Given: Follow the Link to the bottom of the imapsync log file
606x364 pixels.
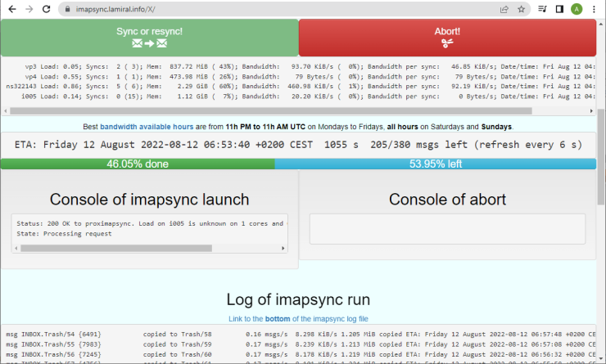Looking at the screenshot, I should click(298, 319).
